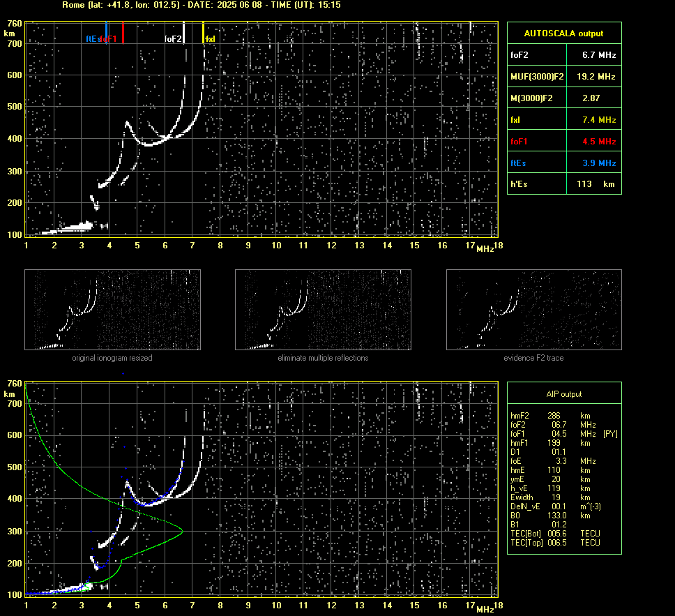Screen dimensions: 675x616
Task: Select the TEC[Bot] 005.6 TECU row
Action: (555, 533)
